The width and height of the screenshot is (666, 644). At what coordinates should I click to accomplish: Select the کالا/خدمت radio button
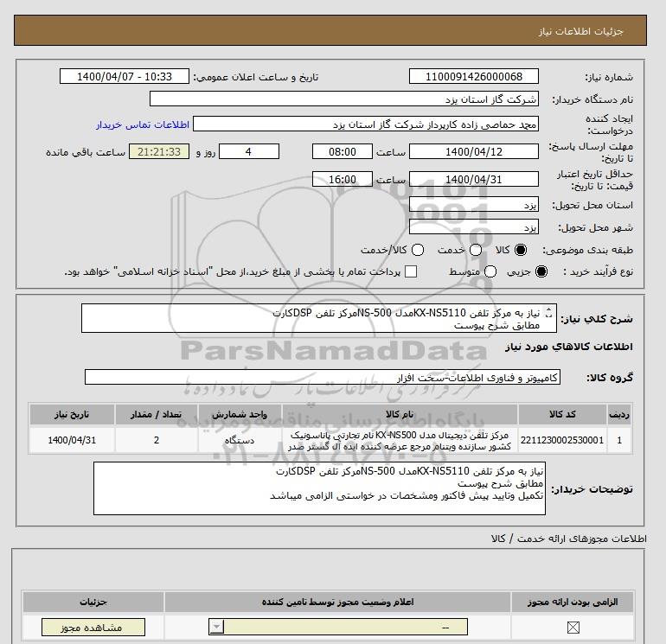pyautogui.click(x=418, y=250)
